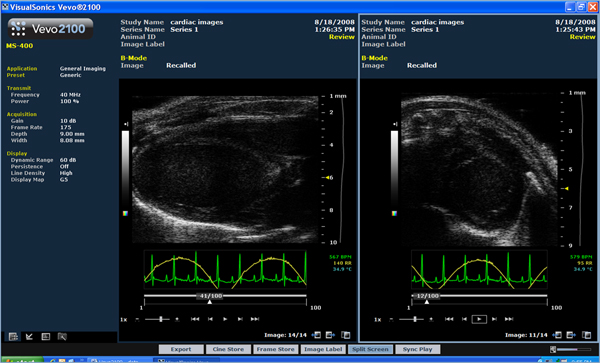Go to previous image in right pane
Screen dimensions: 600x363
click(557, 335)
